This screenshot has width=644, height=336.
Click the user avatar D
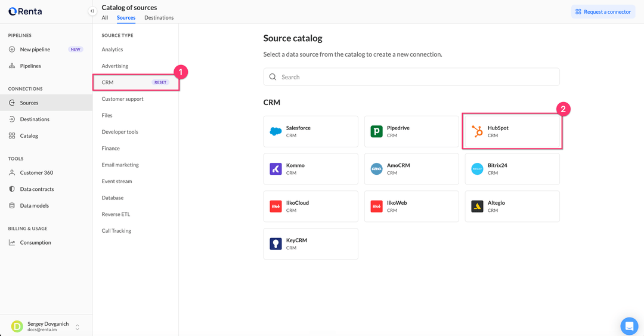point(17,326)
